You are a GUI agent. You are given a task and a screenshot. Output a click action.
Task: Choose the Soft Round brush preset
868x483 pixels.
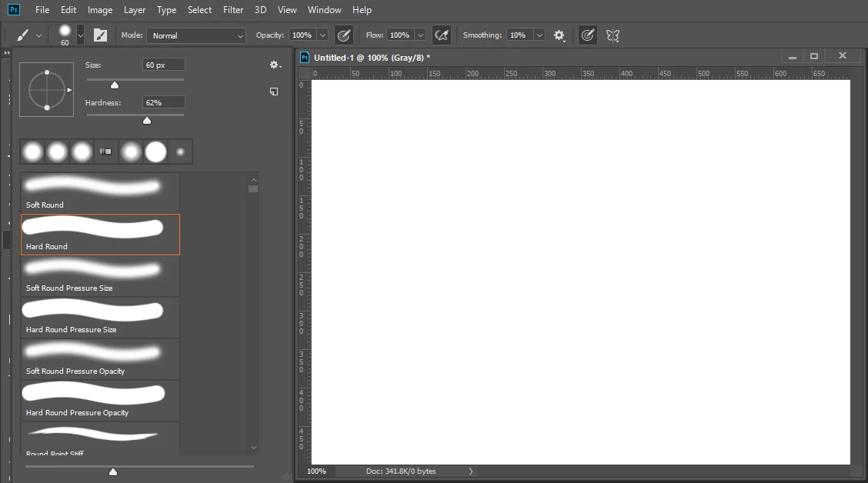[100, 192]
